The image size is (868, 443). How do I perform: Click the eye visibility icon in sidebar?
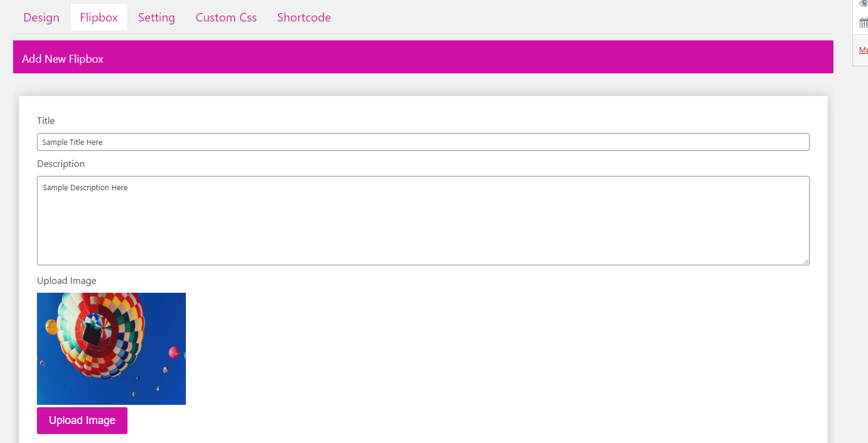click(x=863, y=4)
